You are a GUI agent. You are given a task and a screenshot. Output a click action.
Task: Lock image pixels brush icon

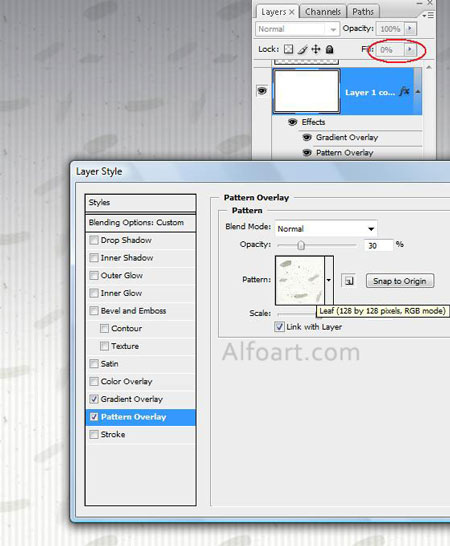(303, 49)
